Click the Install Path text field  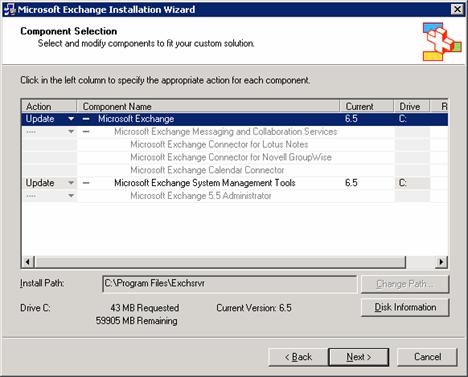pyautogui.click(x=230, y=284)
